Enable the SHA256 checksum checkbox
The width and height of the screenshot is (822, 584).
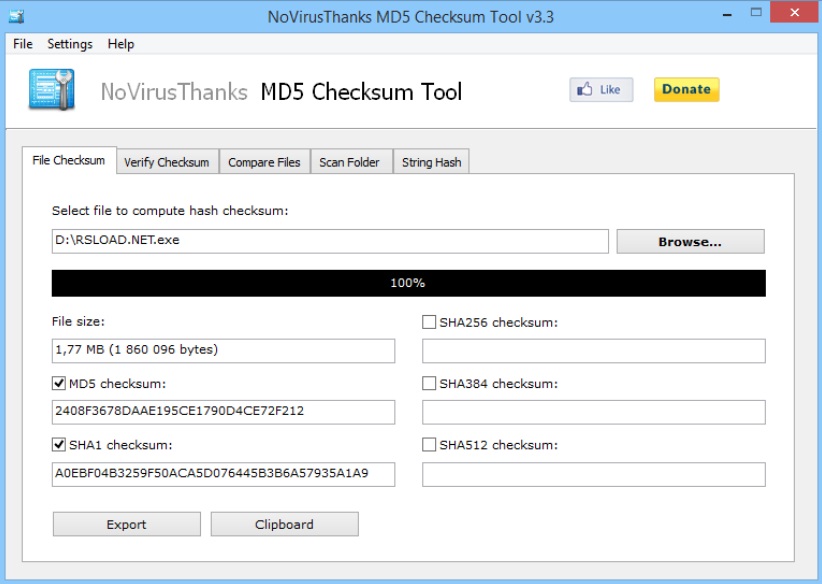[429, 322]
